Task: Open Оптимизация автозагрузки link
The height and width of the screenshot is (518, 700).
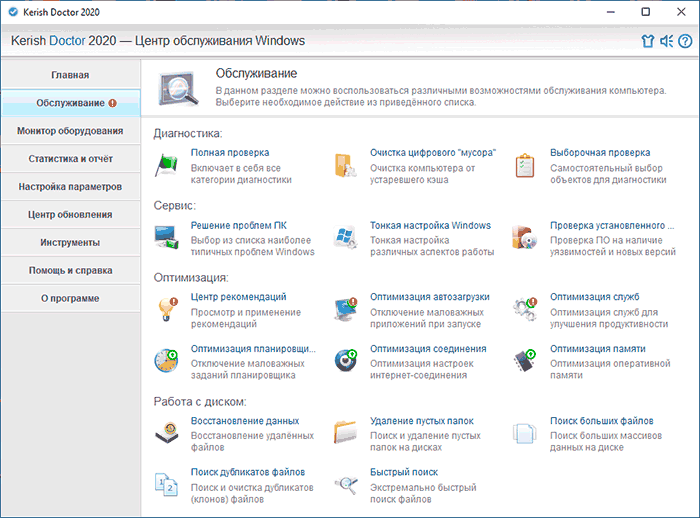Action: [429, 297]
